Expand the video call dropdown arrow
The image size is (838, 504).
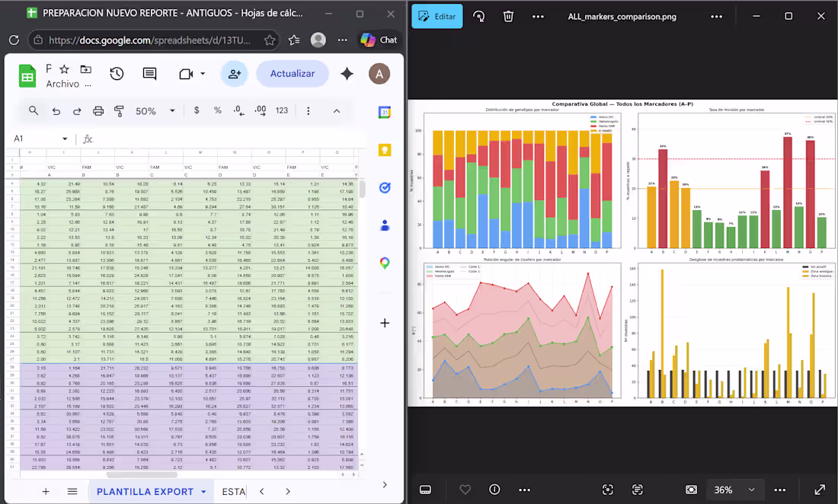(203, 74)
